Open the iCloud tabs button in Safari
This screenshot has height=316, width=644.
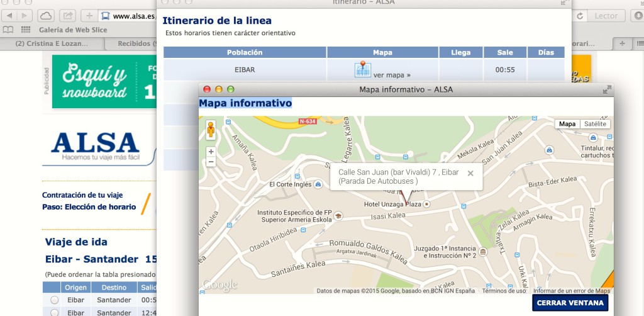[x=46, y=16]
